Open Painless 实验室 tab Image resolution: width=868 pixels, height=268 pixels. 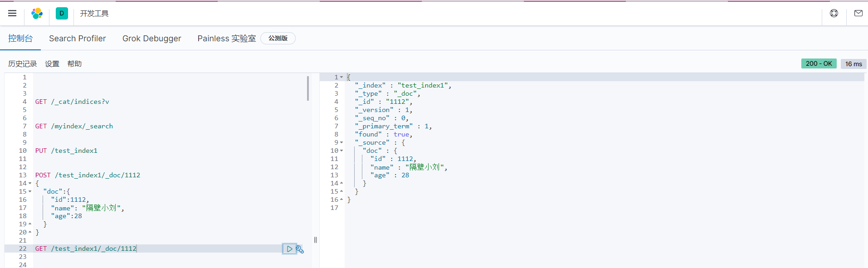point(227,39)
